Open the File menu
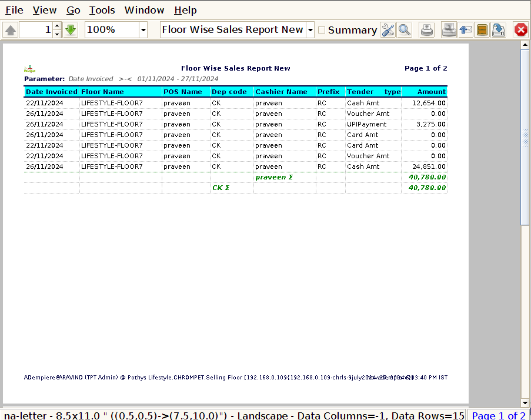Screen dimensions: 531x420 point(14,10)
